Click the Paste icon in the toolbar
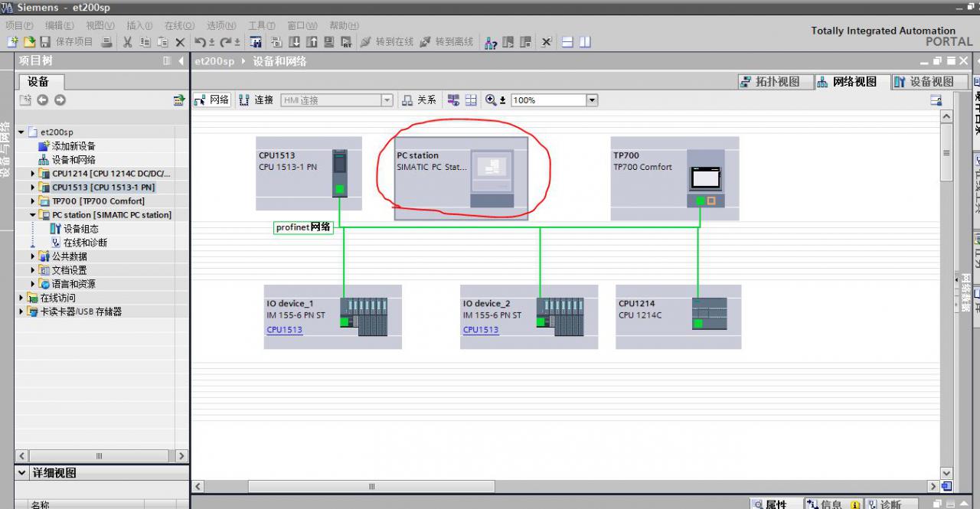This screenshot has height=509, width=980. (x=163, y=42)
